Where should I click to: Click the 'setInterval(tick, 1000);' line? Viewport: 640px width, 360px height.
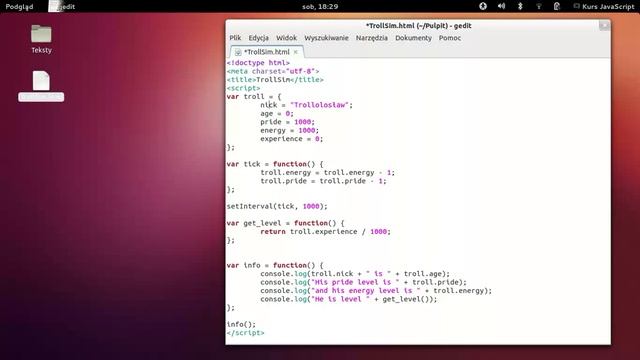(277, 207)
